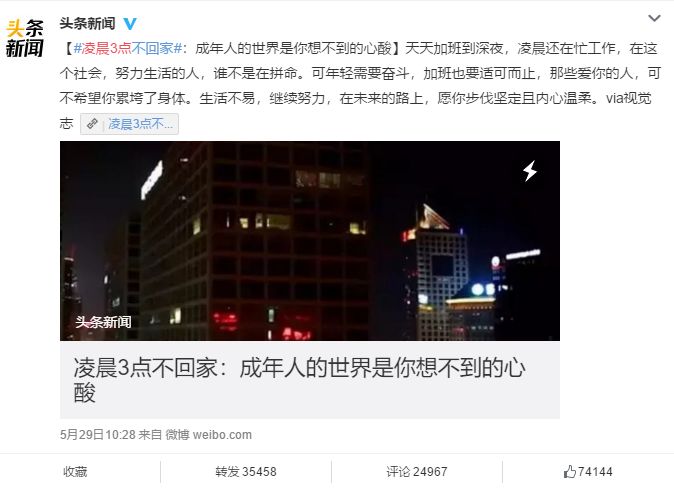Image resolution: width=674 pixels, height=491 pixels.
Task: Click the 5月29日 10:28 timestamp
Action: pos(98,435)
